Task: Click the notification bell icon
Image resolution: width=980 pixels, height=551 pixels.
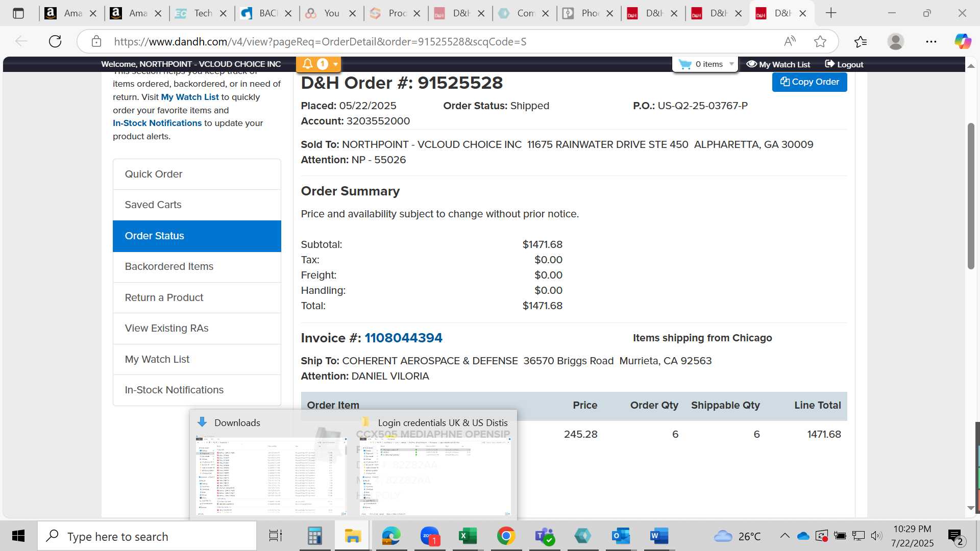Action: click(307, 64)
